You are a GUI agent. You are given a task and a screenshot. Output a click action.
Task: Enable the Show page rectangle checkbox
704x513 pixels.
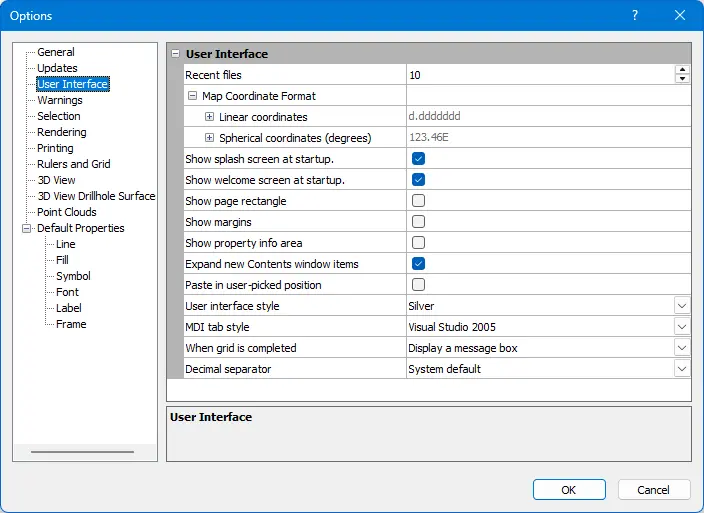(x=418, y=201)
